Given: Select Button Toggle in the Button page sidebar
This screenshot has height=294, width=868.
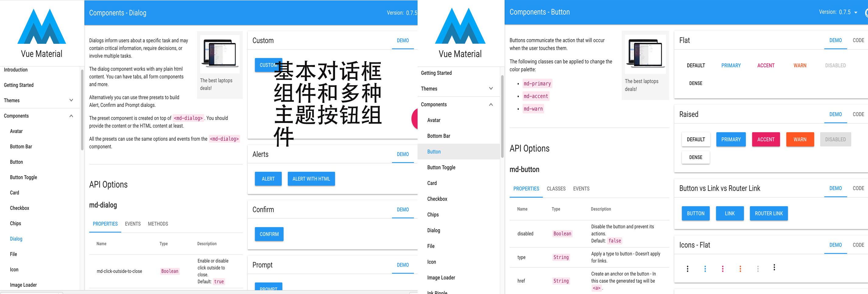Looking at the screenshot, I should click(x=441, y=167).
